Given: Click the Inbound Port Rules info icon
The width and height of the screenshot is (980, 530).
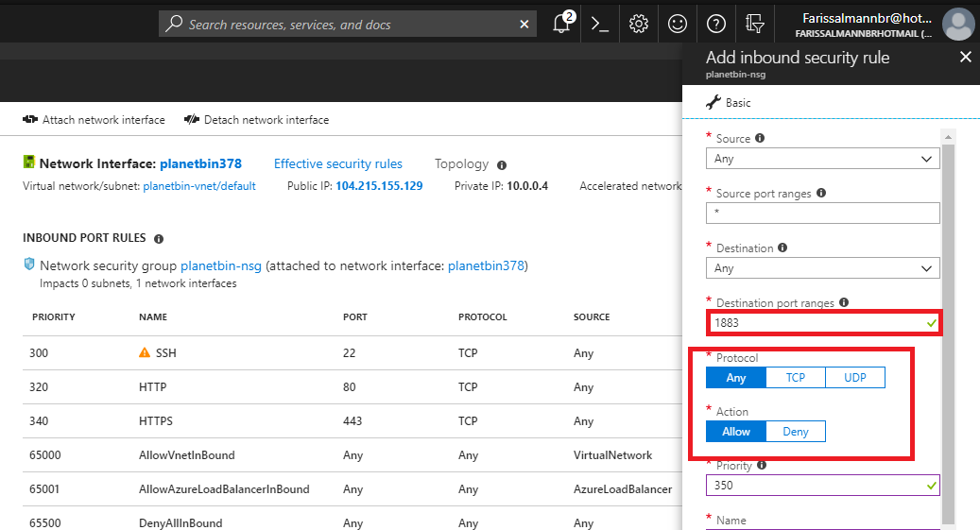Looking at the screenshot, I should pyautogui.click(x=159, y=239).
